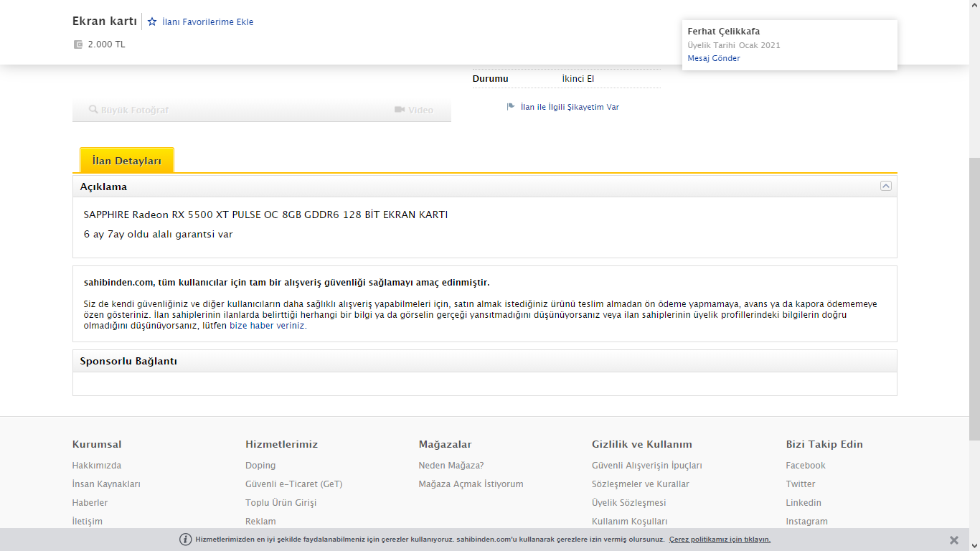
Task: Open Sözleşmeler ve Kurallar link
Action: 641,484
